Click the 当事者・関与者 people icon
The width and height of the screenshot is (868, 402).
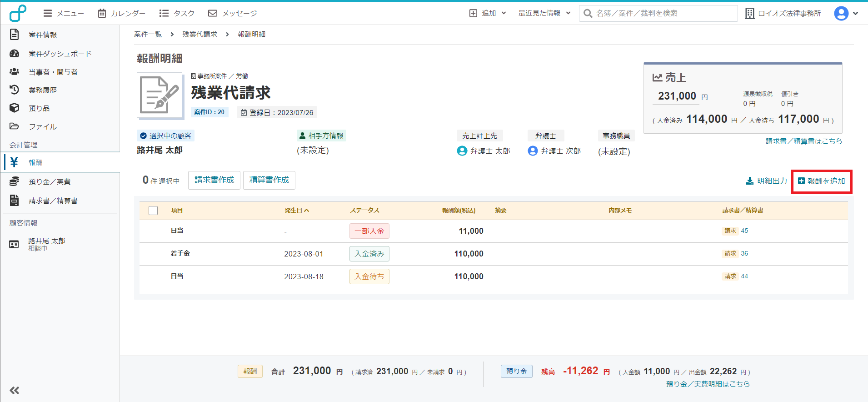(14, 71)
